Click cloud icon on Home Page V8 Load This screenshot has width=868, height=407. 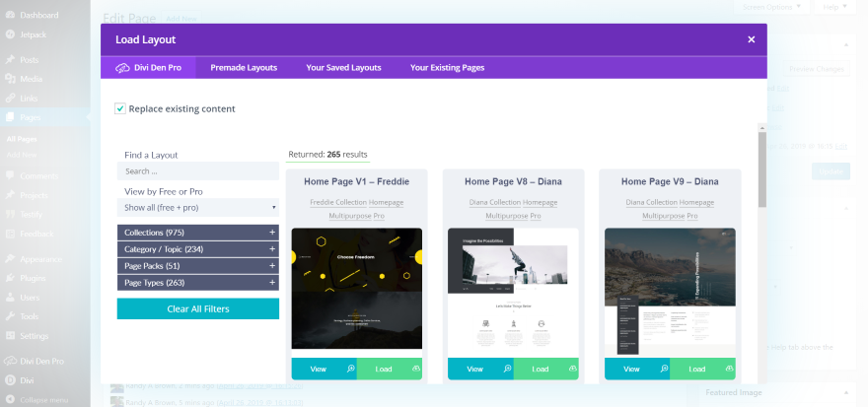pos(573,369)
